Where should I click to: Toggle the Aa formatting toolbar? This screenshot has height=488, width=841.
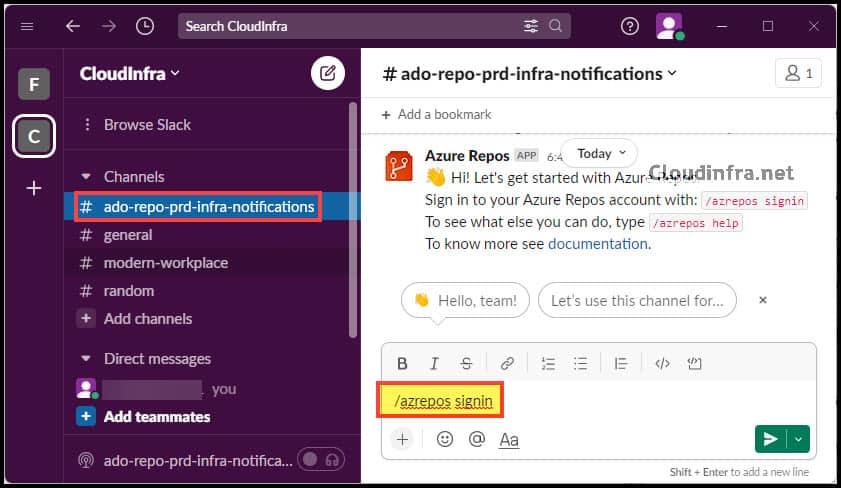pos(509,440)
